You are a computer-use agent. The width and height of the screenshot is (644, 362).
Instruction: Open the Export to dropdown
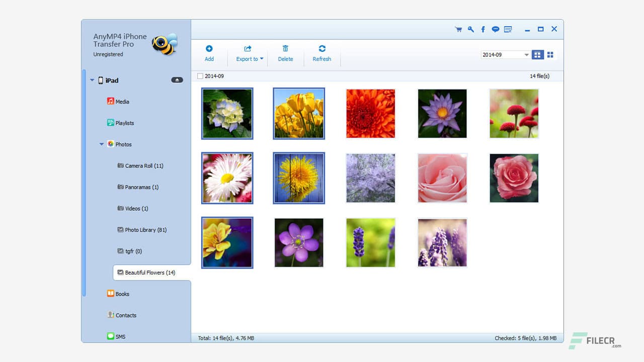tap(248, 54)
